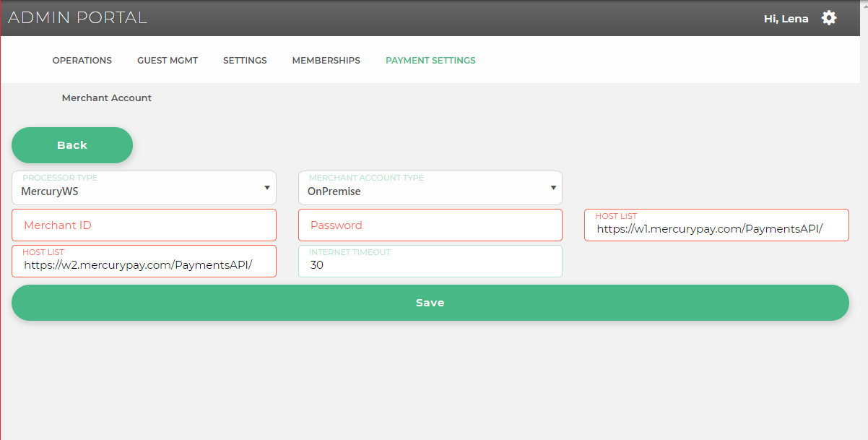This screenshot has height=440, width=868.
Task: Go to Guest Mgmt menu
Action: [168, 61]
